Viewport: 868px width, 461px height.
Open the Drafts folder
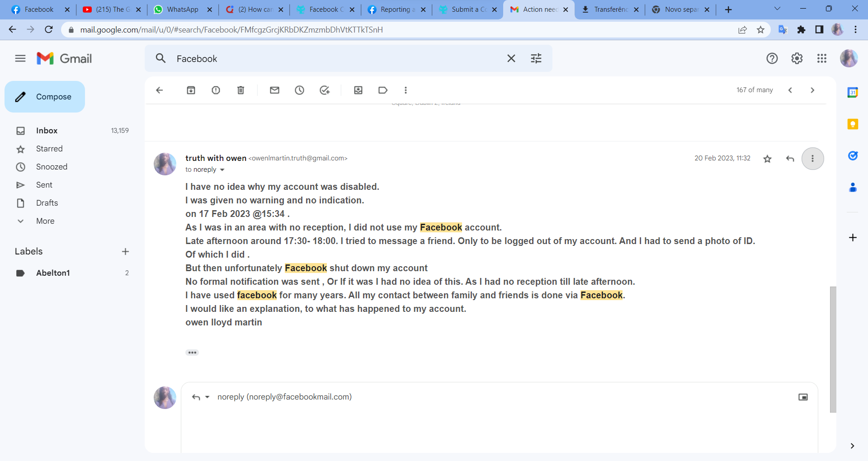point(47,202)
